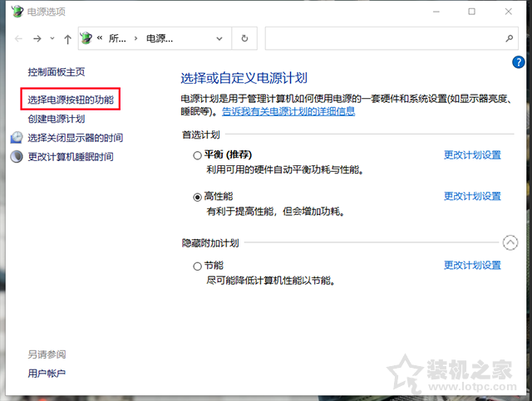Click the display-off clock icon in the sidebar

[17, 137]
